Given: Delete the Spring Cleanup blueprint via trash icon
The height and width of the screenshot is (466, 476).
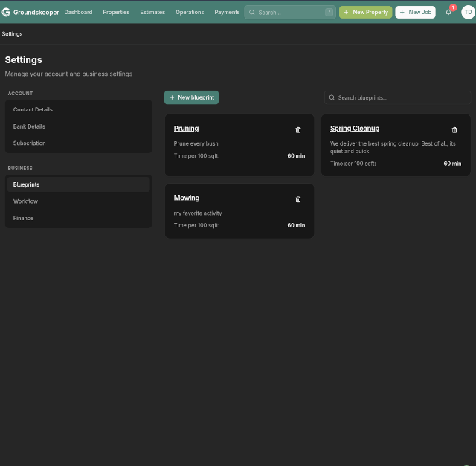Looking at the screenshot, I should pyautogui.click(x=454, y=130).
